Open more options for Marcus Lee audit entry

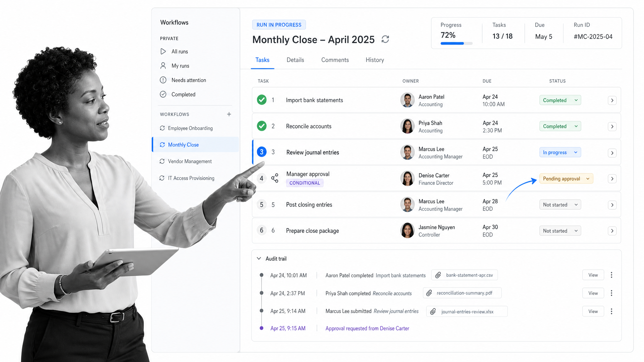(x=611, y=311)
